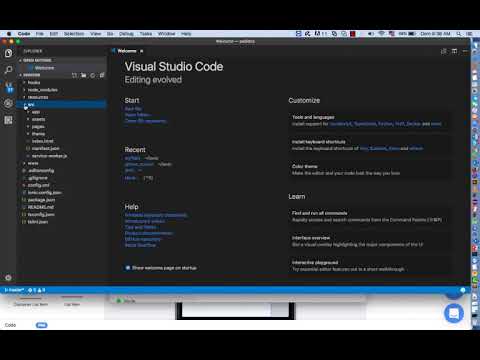Click the Spotlight search icon in menu bar
The width and height of the screenshot is (480, 360).
[x=459, y=34]
